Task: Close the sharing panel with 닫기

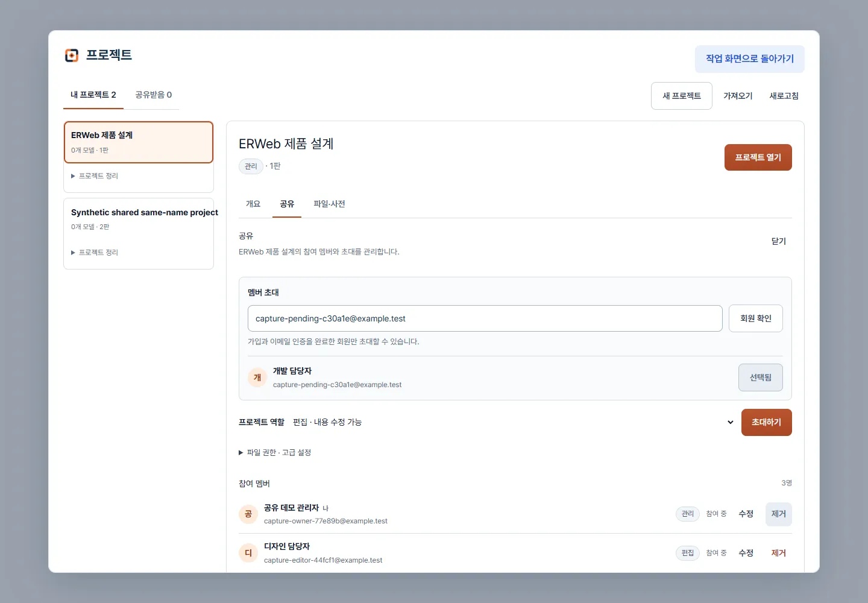Action: [x=779, y=241]
